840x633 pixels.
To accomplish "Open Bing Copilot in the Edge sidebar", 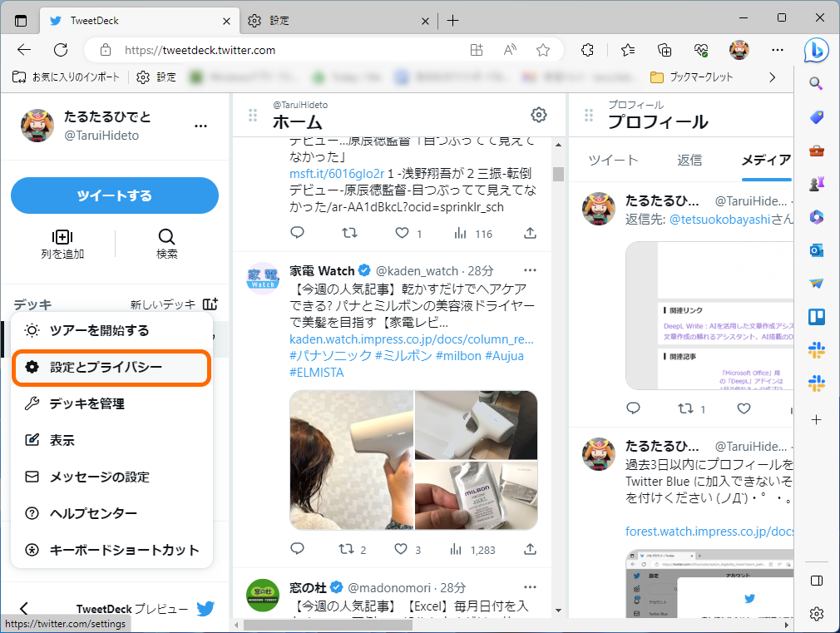I will [x=817, y=50].
